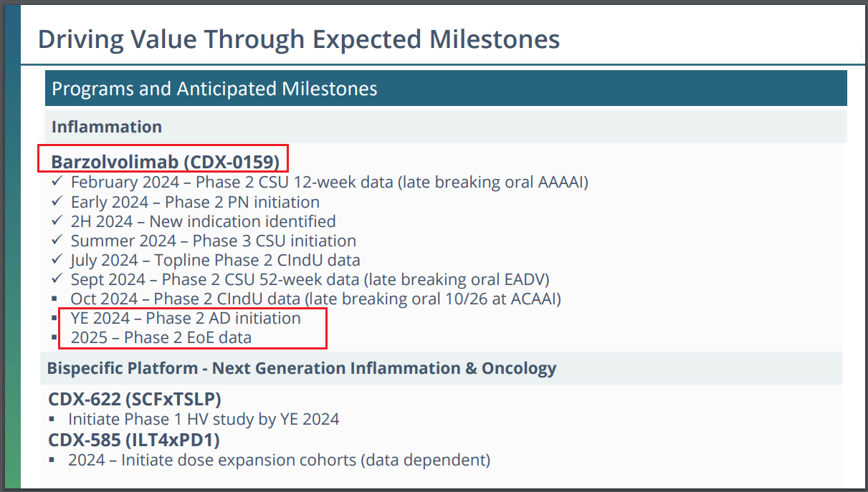Click the checkmark next to Early 2024 PN initiation

pos(57,202)
